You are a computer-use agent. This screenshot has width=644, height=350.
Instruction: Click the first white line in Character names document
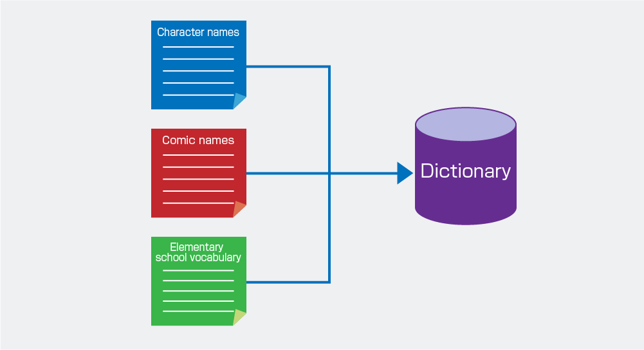tap(198, 47)
